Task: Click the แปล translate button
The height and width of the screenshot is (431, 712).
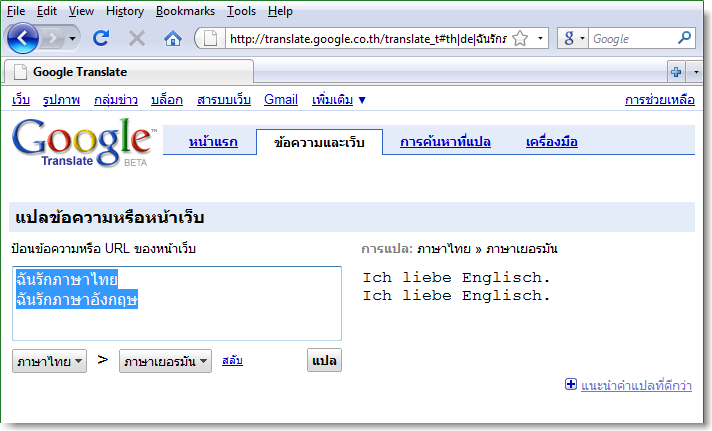Action: pos(324,361)
